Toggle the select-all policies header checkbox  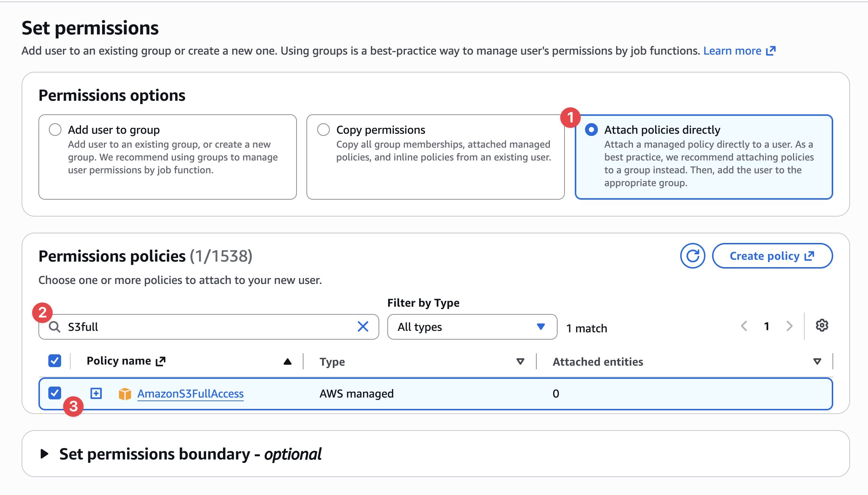point(55,361)
